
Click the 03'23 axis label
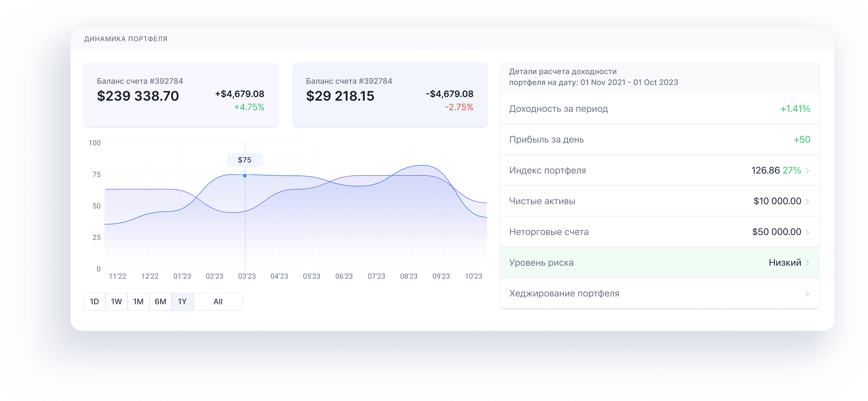coord(247,276)
